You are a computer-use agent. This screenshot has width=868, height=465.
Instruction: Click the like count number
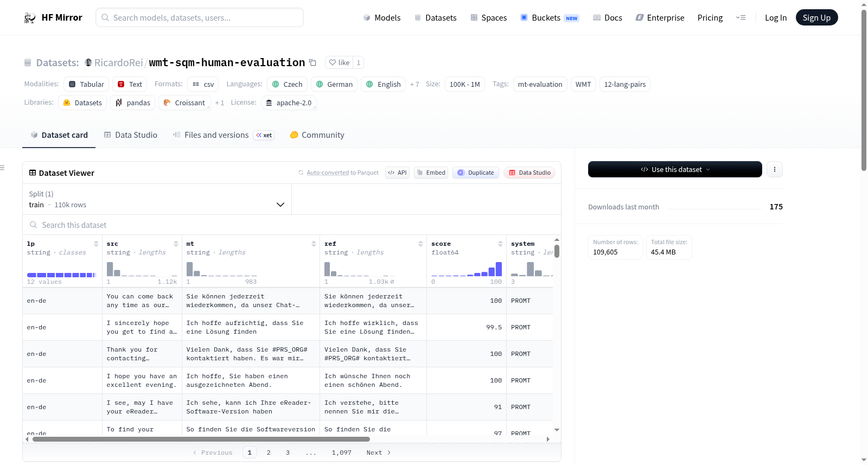point(359,62)
